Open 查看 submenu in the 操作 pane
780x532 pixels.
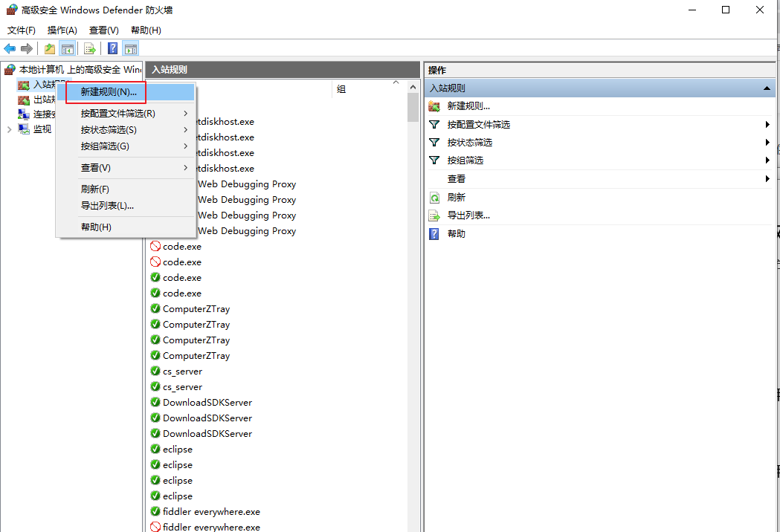600,178
